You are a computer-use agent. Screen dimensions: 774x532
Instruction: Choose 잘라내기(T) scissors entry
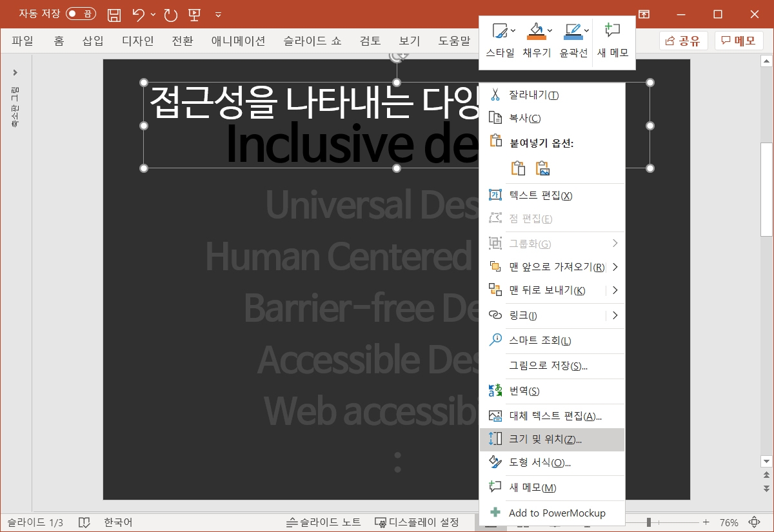(x=553, y=95)
